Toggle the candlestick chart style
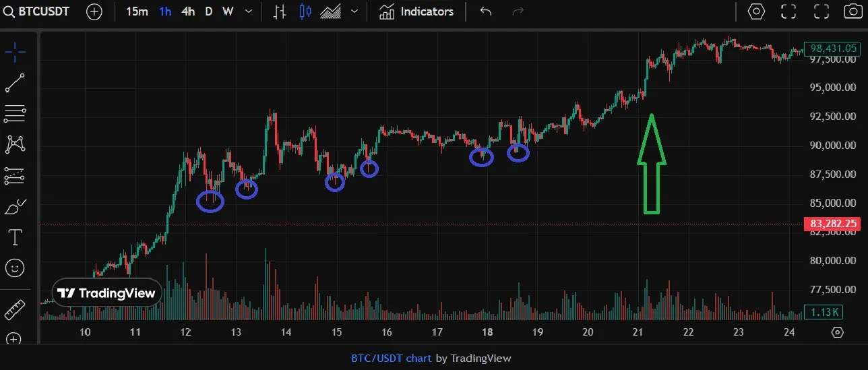Screen dimensions: 868x370 305,11
